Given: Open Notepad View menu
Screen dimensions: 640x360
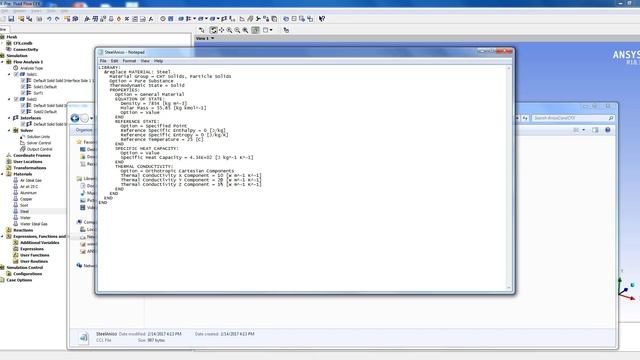Looking at the screenshot, I should click(145, 61).
